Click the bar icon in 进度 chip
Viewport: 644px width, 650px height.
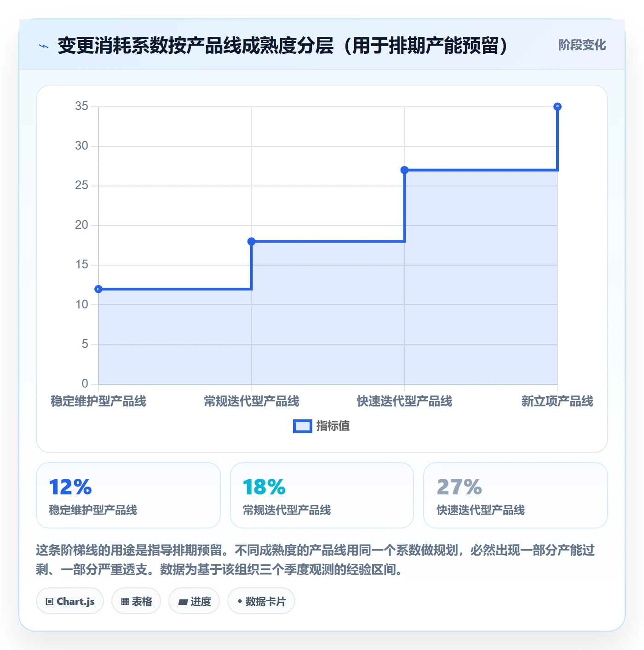pyautogui.click(x=183, y=602)
